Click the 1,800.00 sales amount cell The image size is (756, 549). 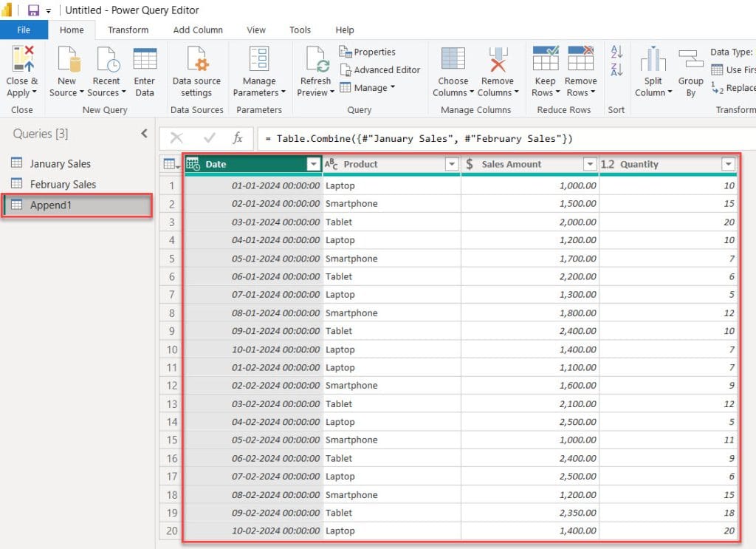tap(530, 313)
